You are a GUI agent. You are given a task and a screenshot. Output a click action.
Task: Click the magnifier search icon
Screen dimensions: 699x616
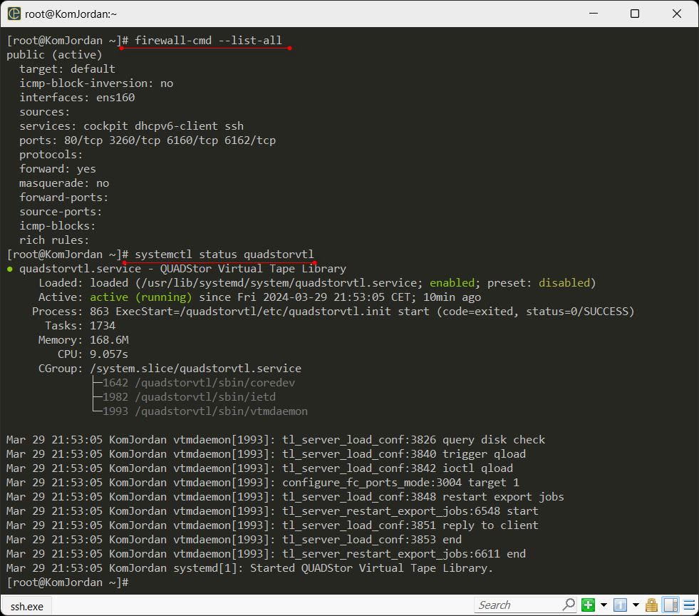point(569,605)
